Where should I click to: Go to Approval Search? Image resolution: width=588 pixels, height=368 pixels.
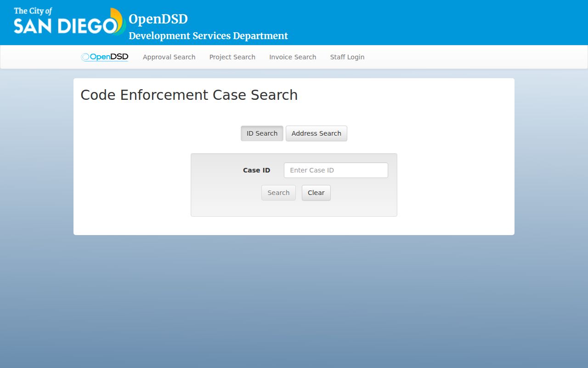tap(169, 57)
